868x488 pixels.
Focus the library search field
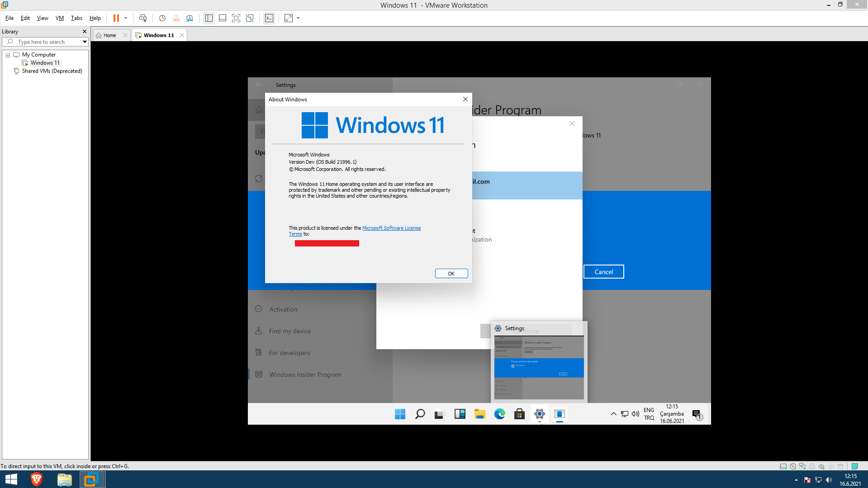tap(45, 42)
